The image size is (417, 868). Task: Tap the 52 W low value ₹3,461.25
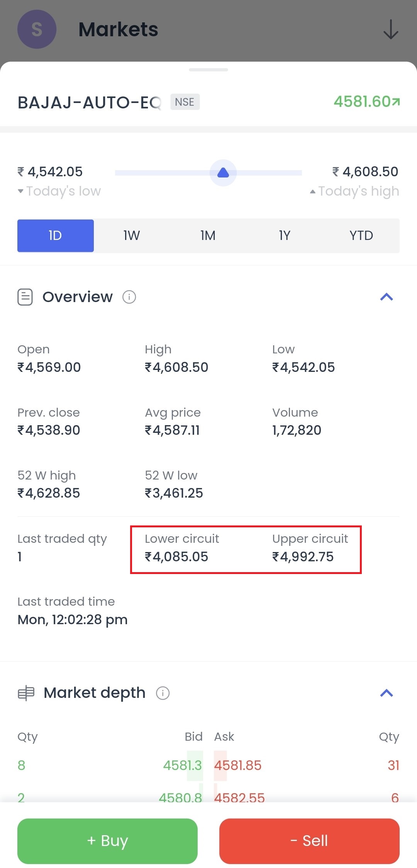click(174, 493)
